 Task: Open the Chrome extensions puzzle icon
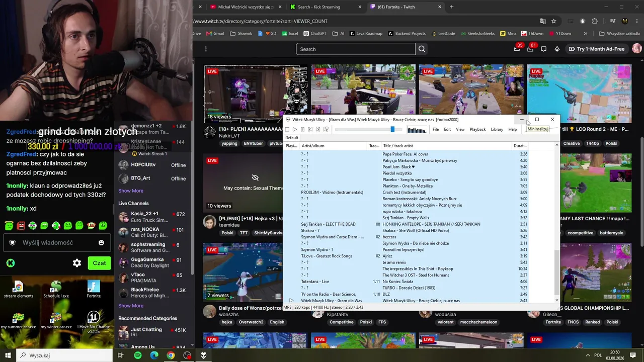pyautogui.click(x=595, y=21)
